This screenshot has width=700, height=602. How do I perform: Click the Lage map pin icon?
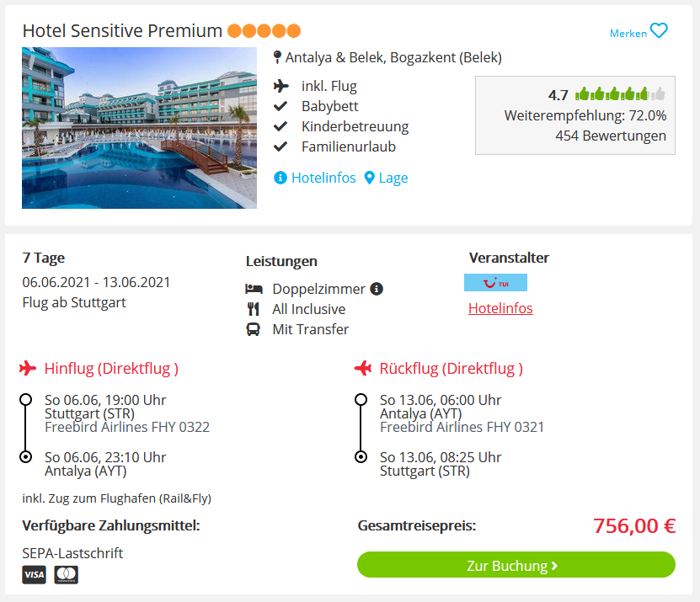(369, 178)
